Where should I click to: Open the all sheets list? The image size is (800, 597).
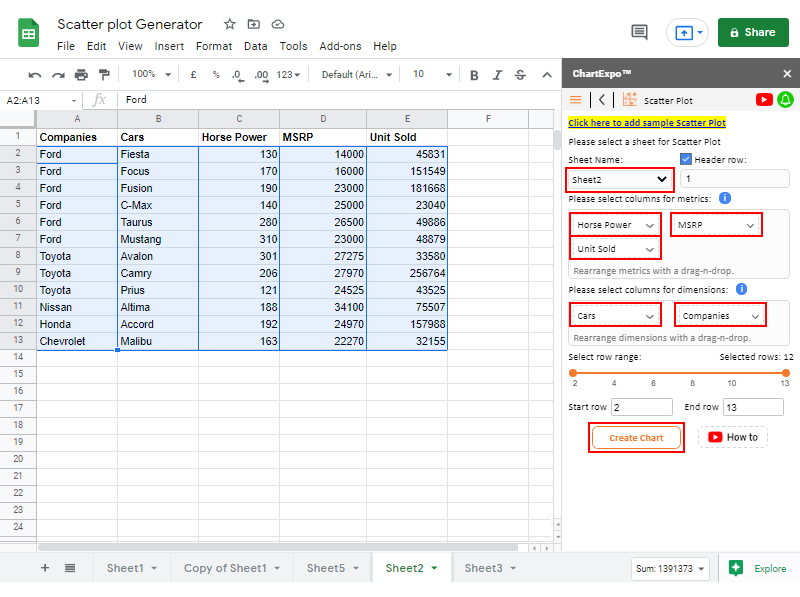point(70,568)
